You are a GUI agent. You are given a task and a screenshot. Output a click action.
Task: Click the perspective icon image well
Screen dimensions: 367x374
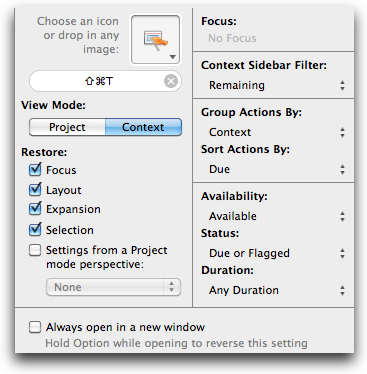156,39
